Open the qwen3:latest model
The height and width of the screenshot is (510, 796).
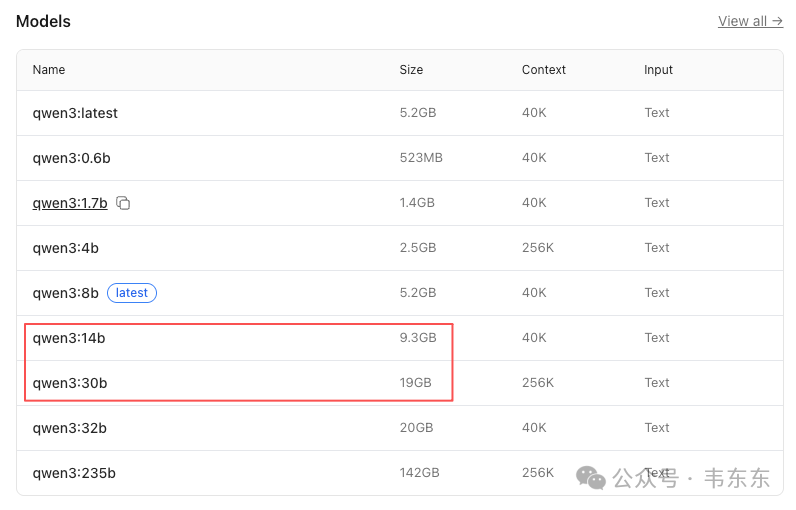pos(75,113)
